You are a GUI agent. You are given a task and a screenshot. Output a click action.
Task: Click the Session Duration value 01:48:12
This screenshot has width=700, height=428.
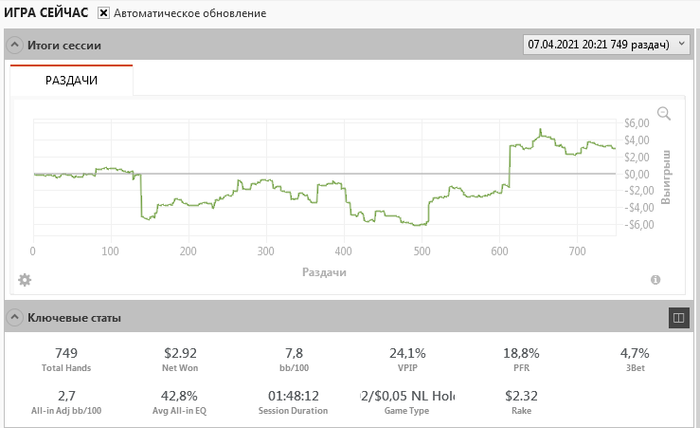click(294, 395)
